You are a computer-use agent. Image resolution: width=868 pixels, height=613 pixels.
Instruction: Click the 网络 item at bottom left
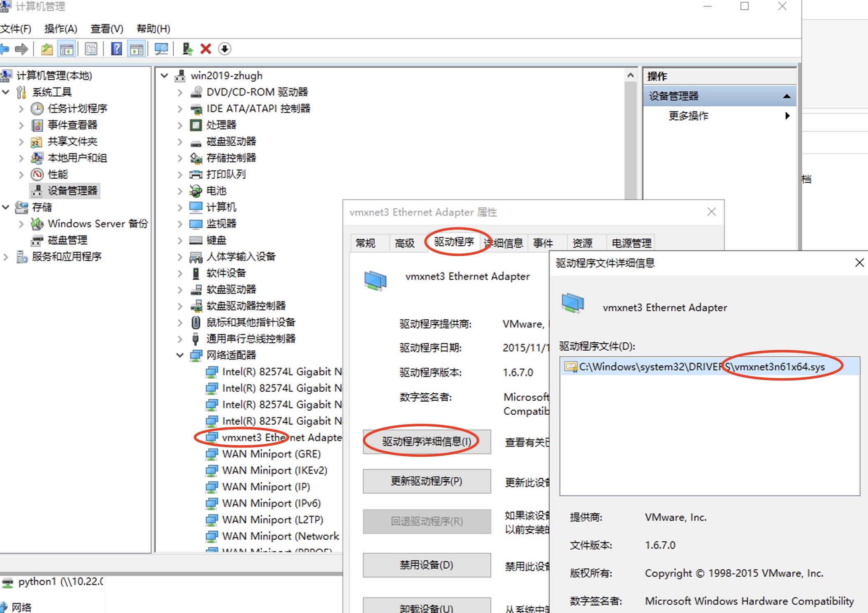tap(16, 607)
